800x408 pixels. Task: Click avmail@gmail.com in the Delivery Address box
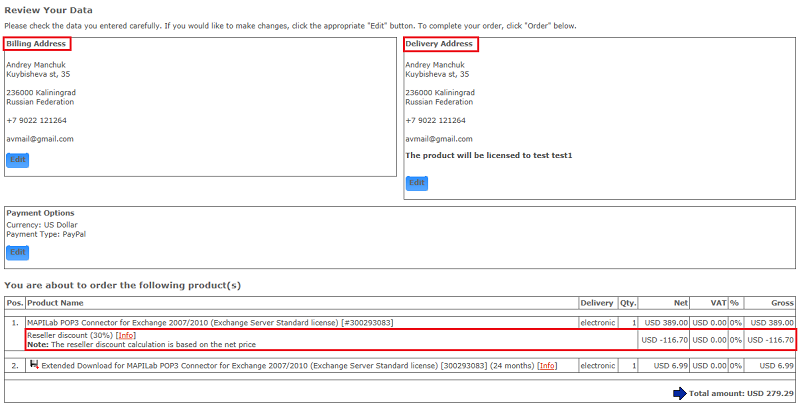(439, 139)
